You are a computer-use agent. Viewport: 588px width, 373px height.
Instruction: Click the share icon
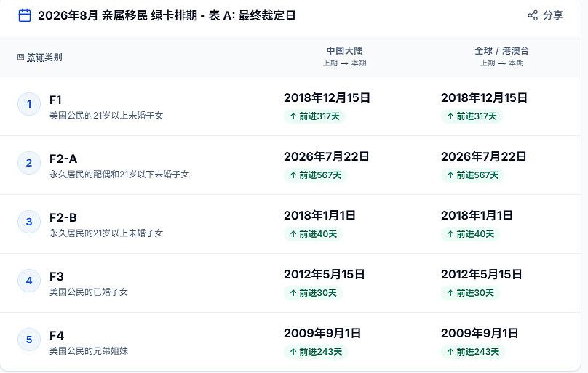533,15
